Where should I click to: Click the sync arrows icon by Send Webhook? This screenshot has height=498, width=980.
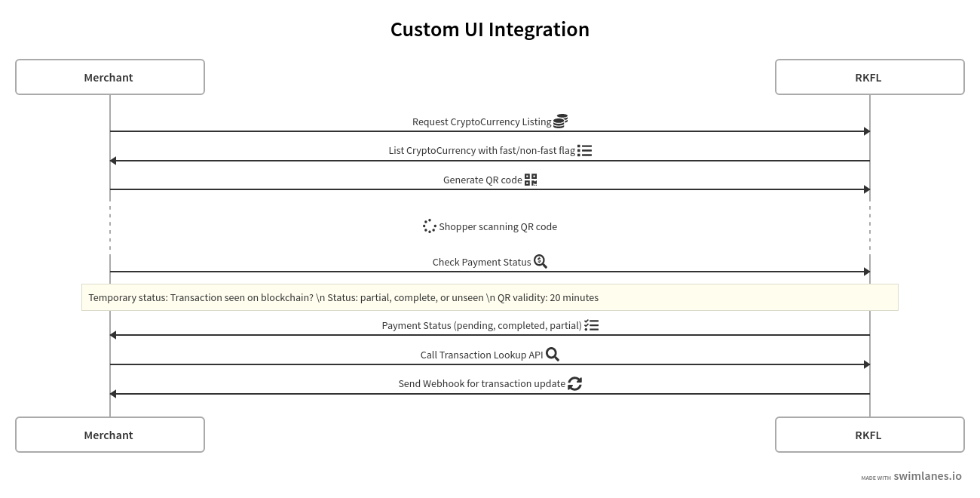[574, 383]
